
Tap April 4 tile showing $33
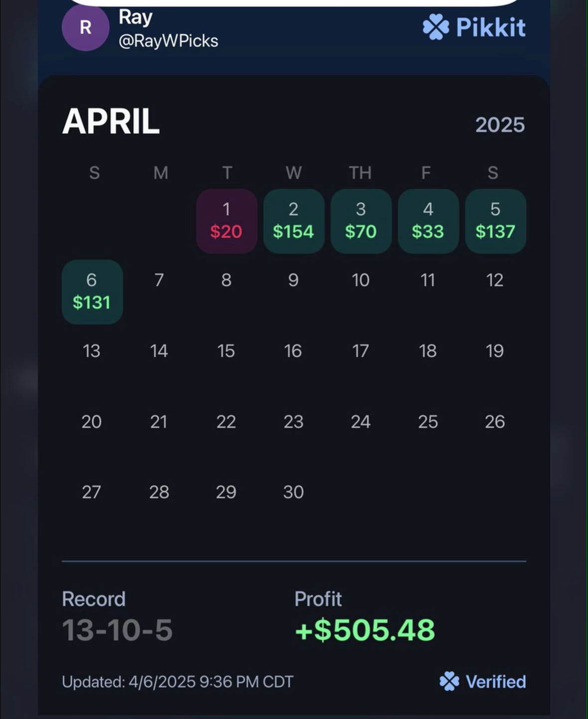(428, 221)
